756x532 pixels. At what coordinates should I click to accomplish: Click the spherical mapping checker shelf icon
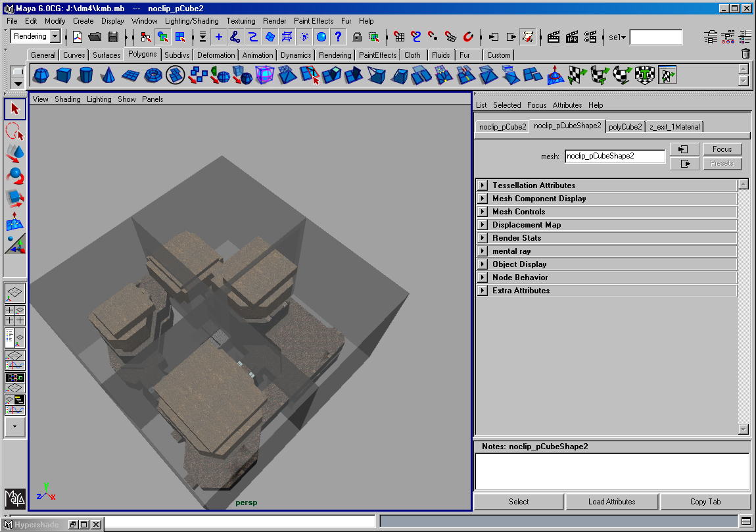(623, 75)
